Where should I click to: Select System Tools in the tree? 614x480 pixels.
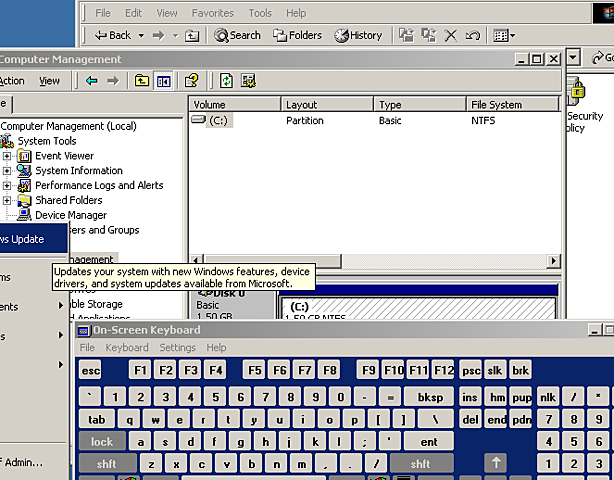coord(47,141)
